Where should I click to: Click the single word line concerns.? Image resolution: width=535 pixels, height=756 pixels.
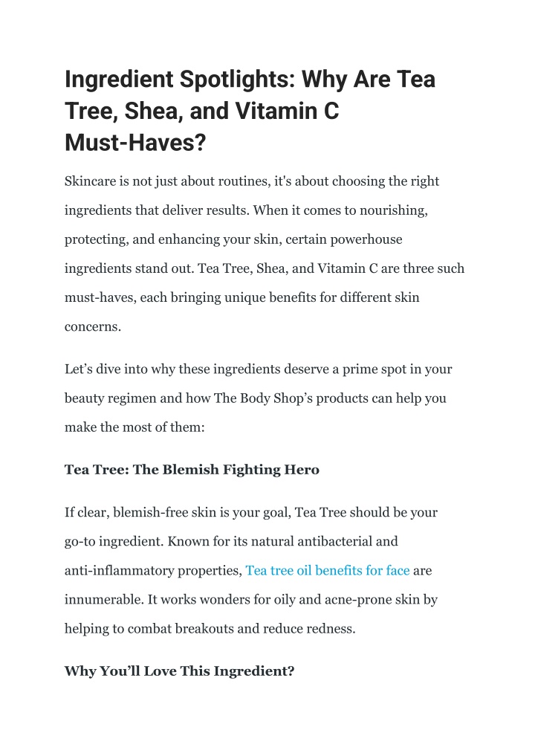pos(93,327)
